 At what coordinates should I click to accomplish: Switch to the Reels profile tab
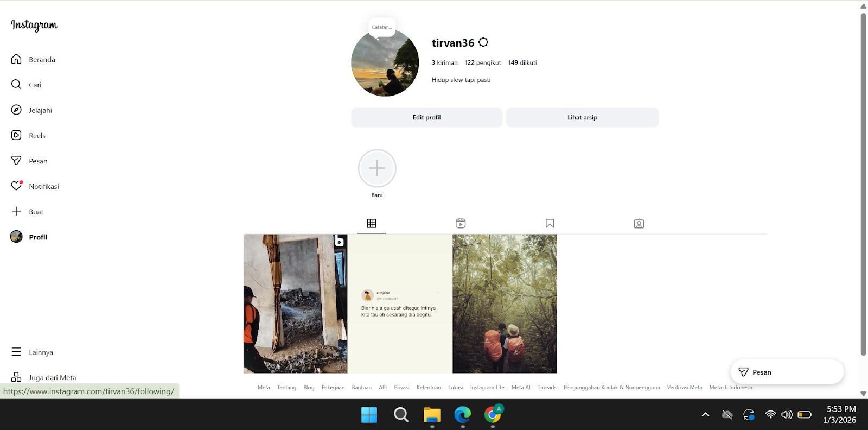tap(461, 224)
